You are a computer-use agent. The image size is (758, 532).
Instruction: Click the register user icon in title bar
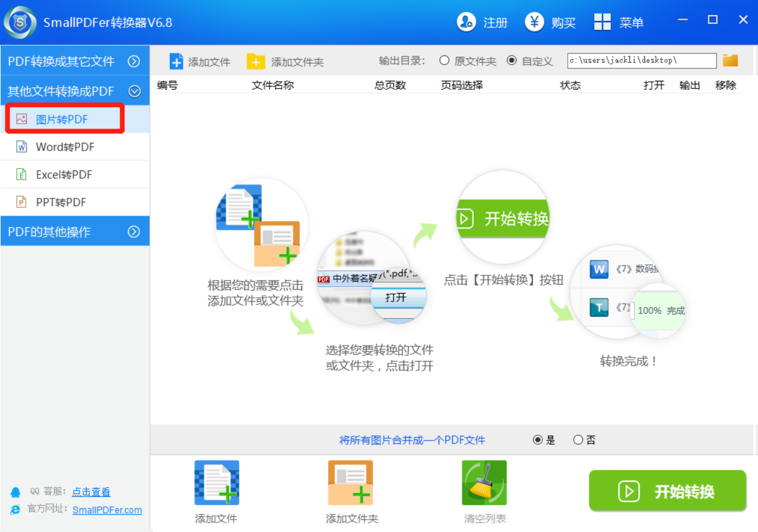[466, 22]
